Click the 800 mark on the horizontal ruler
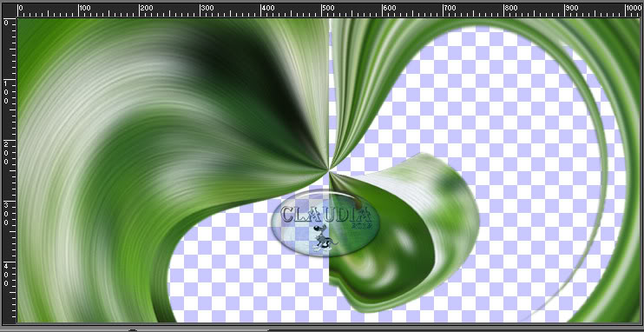 [x=510, y=8]
